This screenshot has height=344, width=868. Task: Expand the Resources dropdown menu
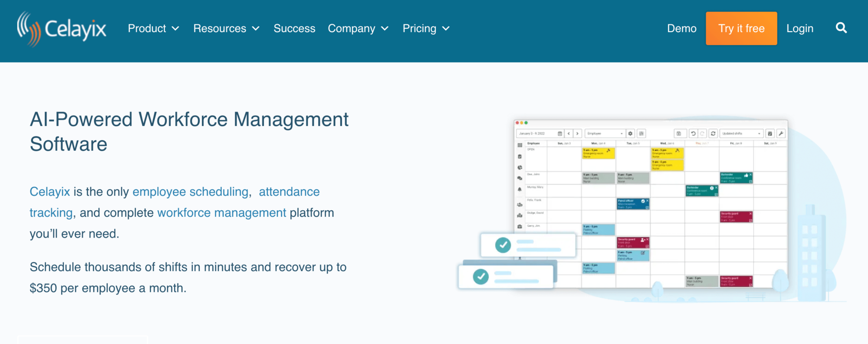(x=226, y=29)
